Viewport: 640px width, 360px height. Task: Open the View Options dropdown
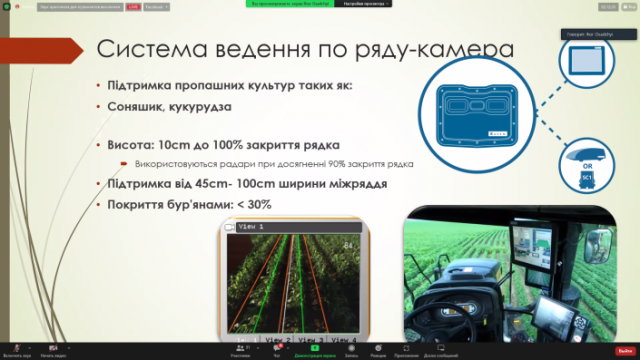(364, 4)
